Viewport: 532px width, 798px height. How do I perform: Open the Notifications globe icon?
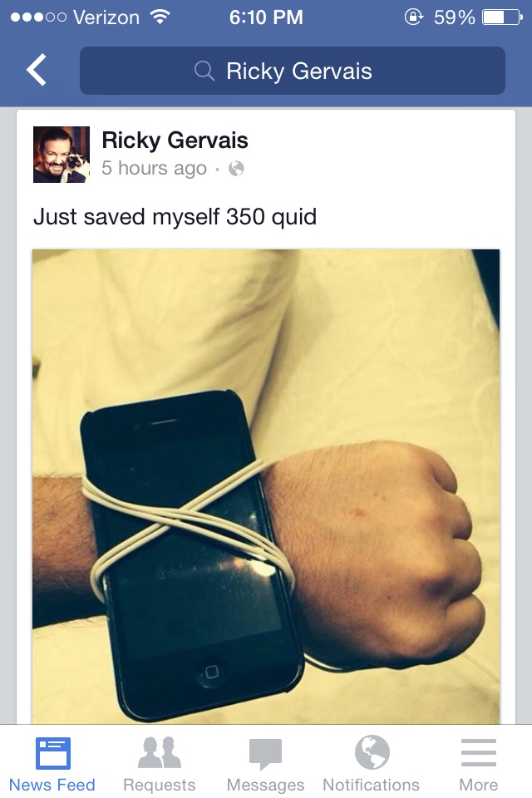(372, 752)
